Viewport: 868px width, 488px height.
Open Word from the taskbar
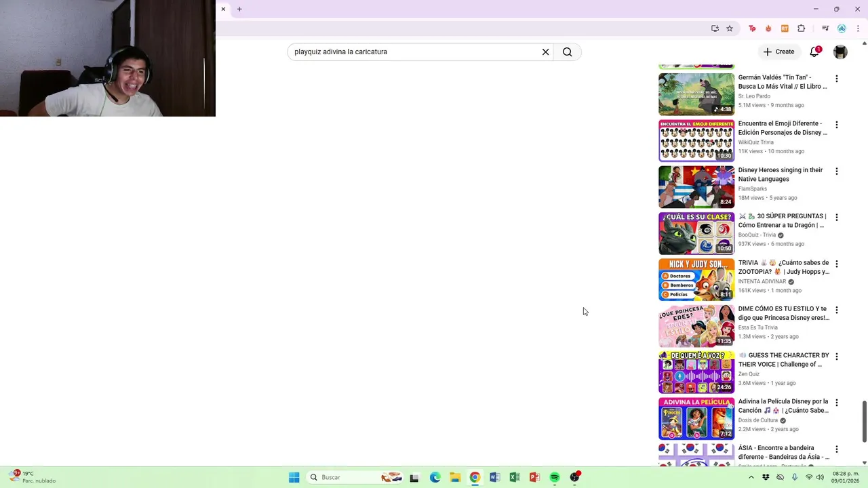(x=494, y=477)
